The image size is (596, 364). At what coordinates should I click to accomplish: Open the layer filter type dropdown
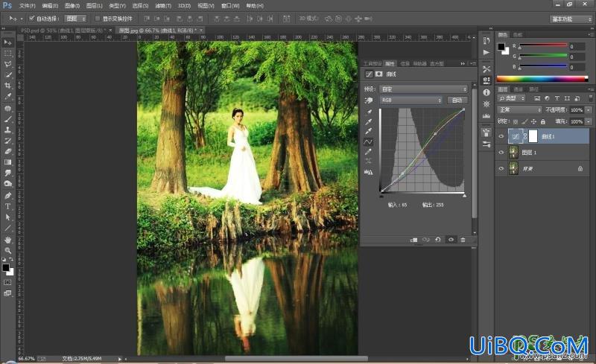(x=511, y=98)
